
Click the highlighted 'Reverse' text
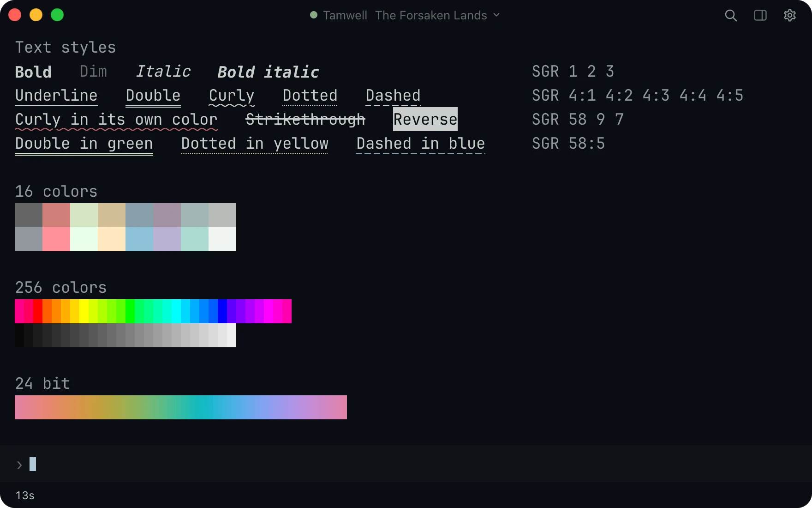tap(425, 119)
